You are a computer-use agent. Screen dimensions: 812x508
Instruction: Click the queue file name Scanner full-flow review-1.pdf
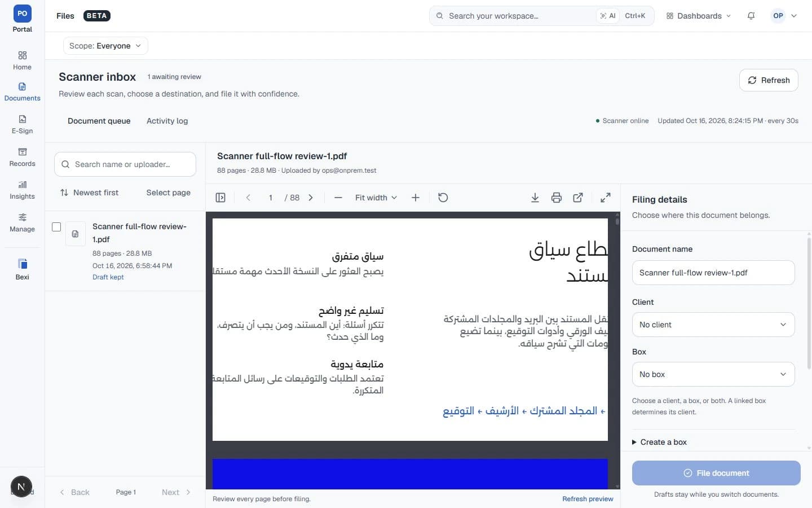pyautogui.click(x=139, y=233)
